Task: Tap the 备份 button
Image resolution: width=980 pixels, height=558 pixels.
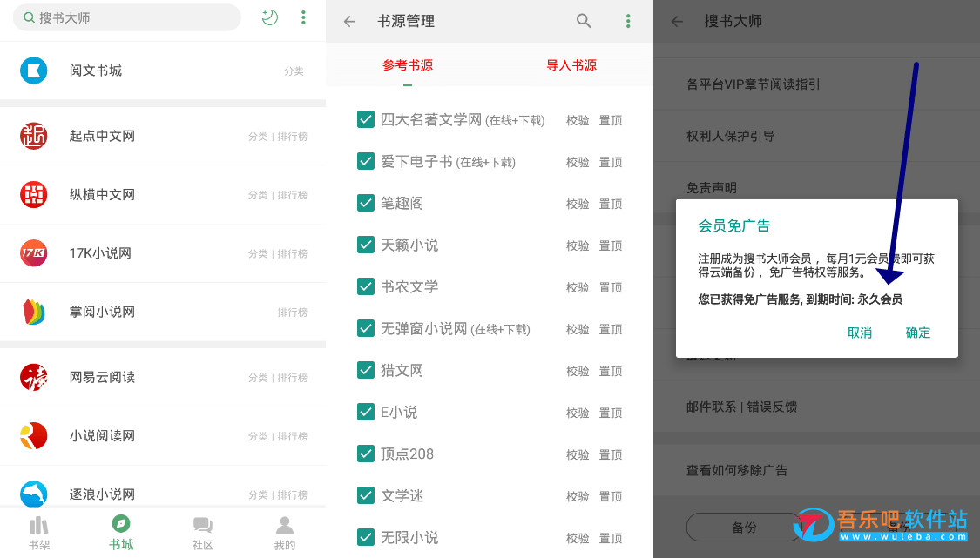Action: pos(744,528)
